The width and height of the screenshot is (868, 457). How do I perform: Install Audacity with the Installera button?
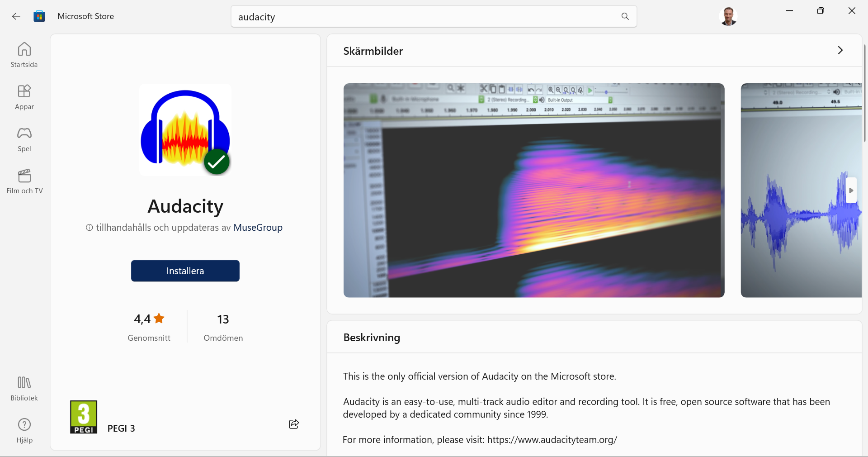click(x=185, y=271)
